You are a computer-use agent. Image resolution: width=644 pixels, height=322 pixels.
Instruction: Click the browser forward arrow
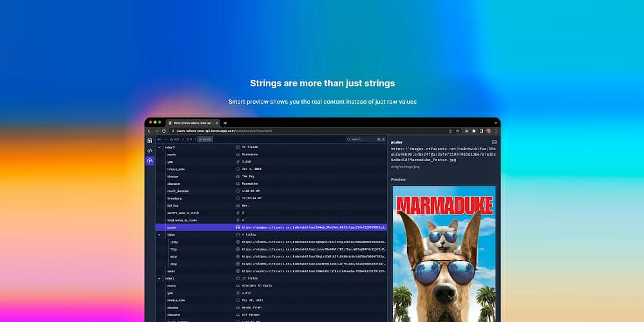tap(156, 131)
